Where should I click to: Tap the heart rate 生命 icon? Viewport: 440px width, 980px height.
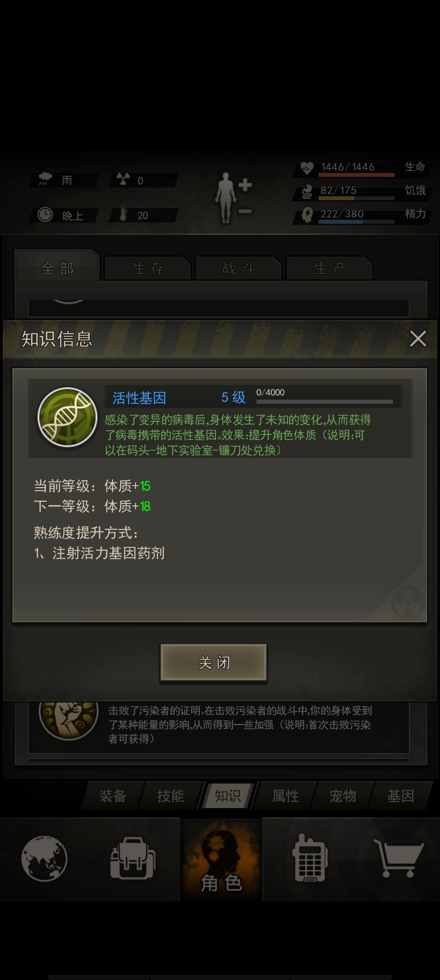307,168
